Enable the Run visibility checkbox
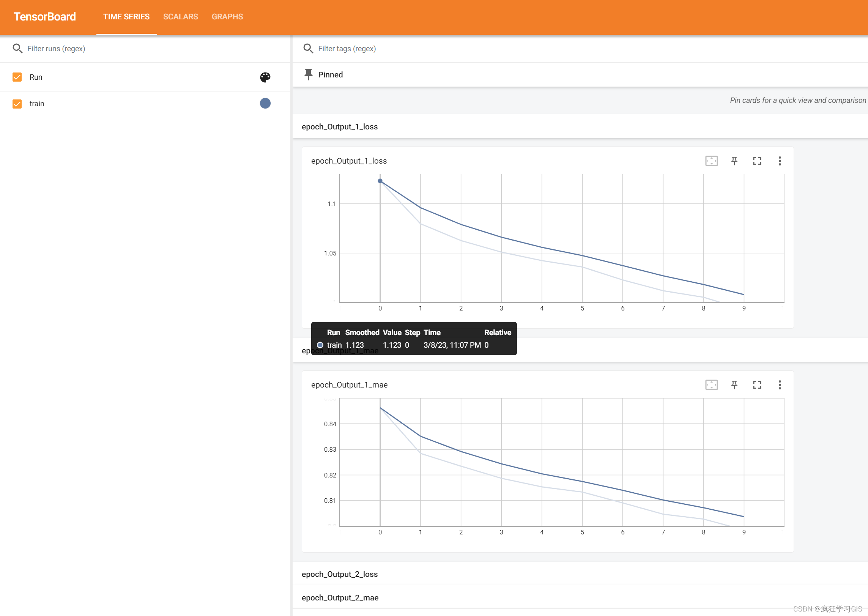The image size is (868, 616). (17, 77)
